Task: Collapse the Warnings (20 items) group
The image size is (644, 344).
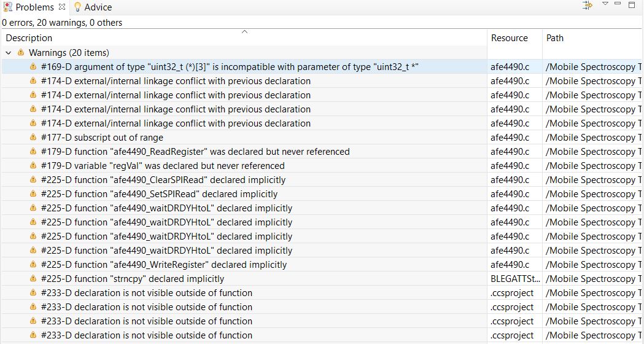Action: 9,53
